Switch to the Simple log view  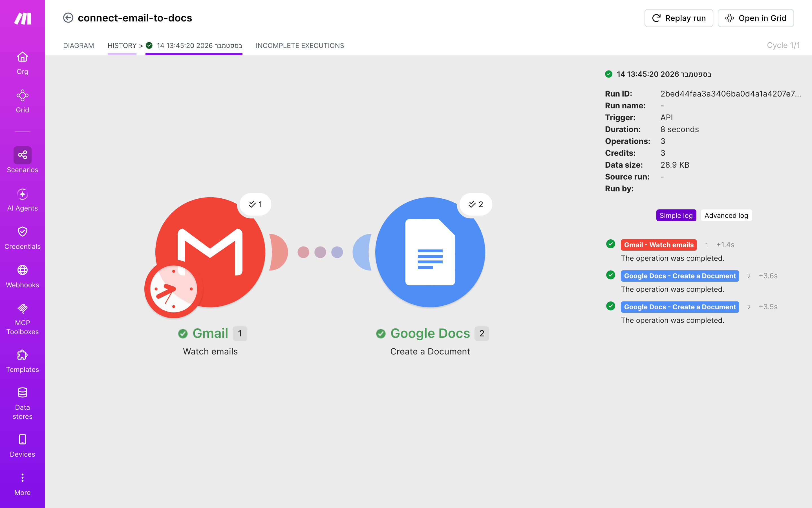point(676,215)
